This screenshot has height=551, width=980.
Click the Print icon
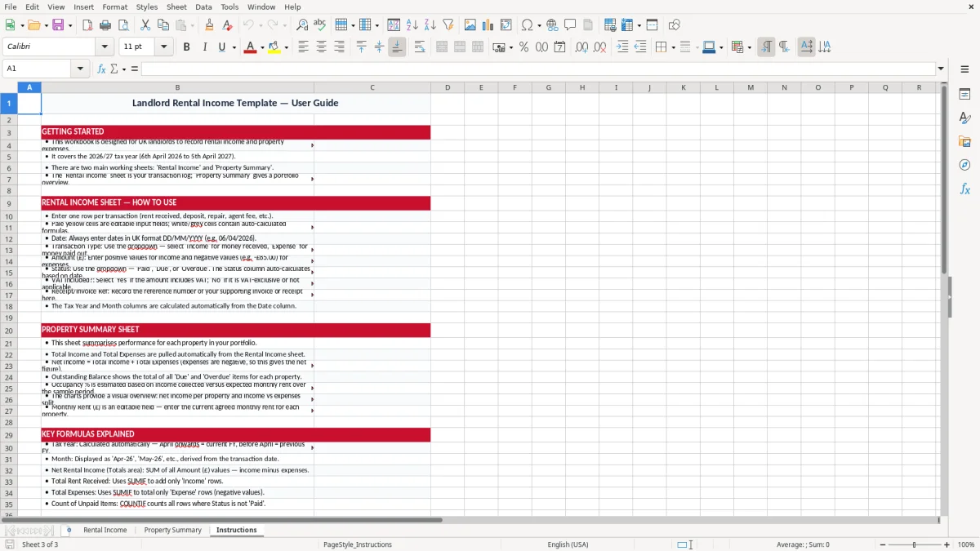105,25
